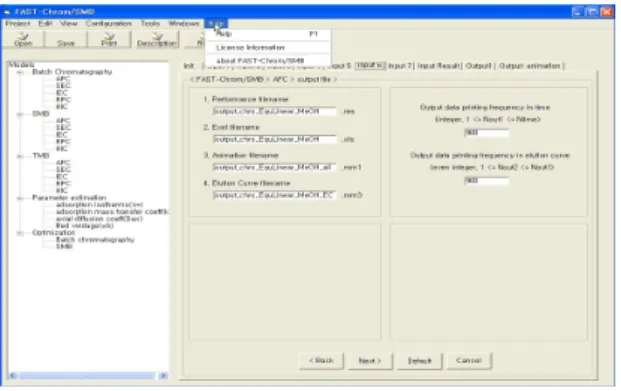Click the Save toolbar button
Screen dimensions: 621x391
click(66, 40)
